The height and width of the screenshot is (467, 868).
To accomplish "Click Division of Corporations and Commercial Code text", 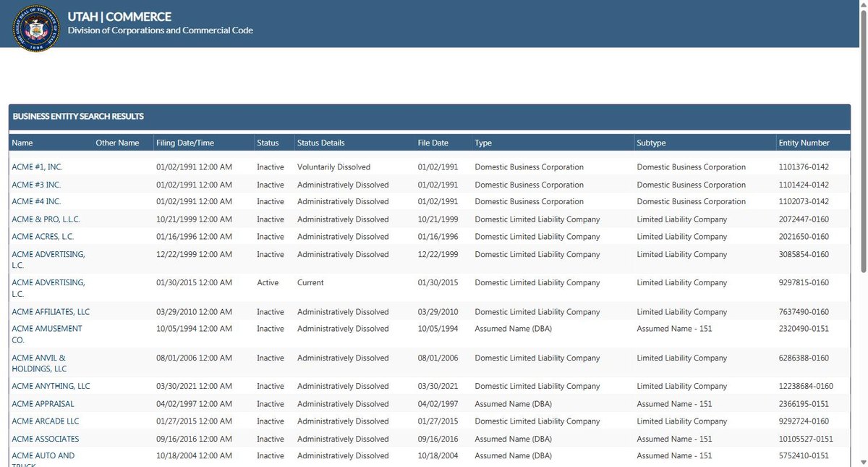I will pyautogui.click(x=160, y=30).
